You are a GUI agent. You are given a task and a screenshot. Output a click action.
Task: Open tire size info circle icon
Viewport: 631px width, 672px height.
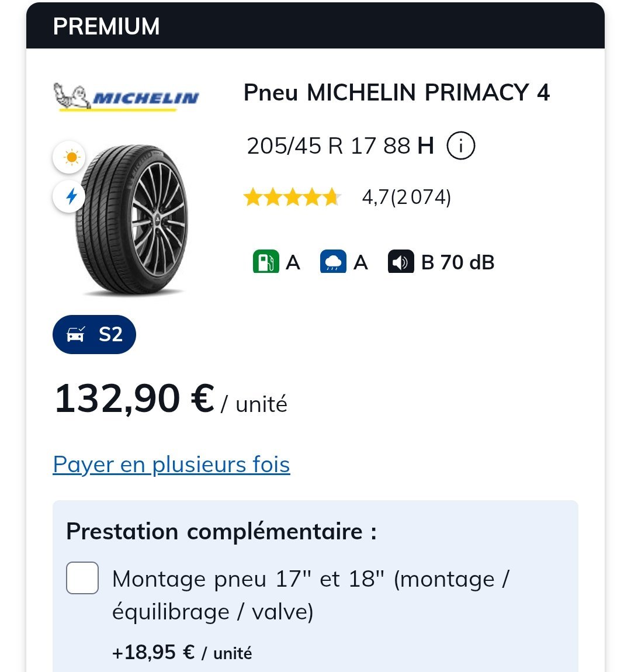pyautogui.click(x=461, y=146)
